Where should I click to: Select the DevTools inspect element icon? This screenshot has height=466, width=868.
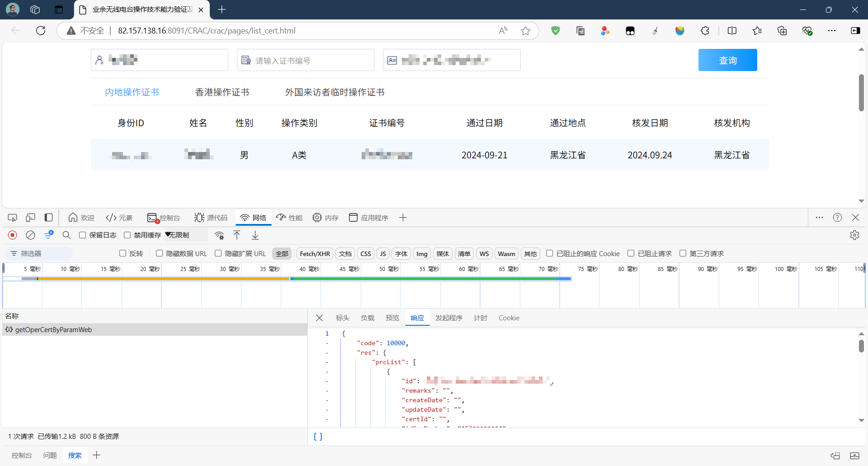click(x=13, y=218)
